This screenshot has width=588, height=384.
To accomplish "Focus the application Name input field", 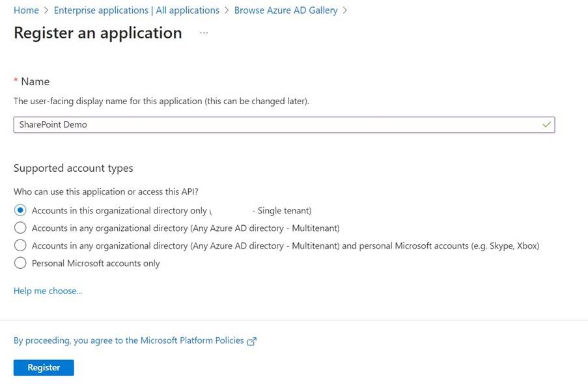I will pyautogui.click(x=285, y=124).
